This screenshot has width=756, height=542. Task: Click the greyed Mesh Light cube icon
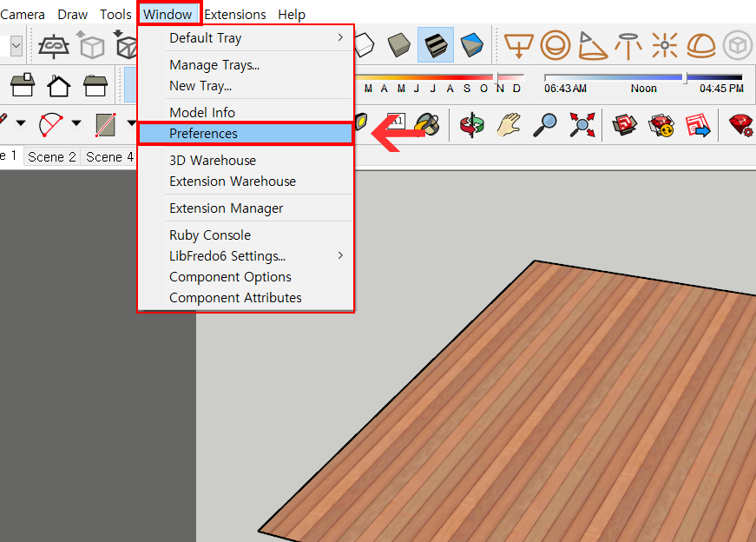coord(738,46)
